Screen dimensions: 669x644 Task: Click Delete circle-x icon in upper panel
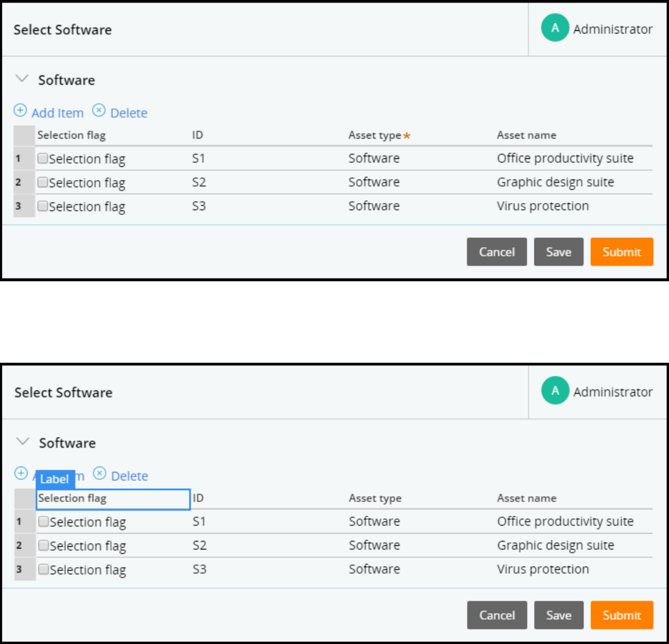99,110
